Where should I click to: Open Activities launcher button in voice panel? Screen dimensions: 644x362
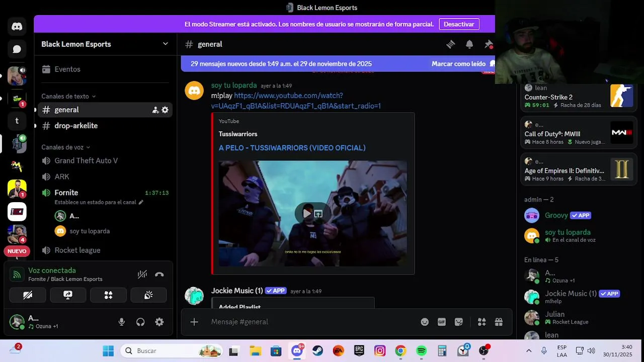point(108,295)
